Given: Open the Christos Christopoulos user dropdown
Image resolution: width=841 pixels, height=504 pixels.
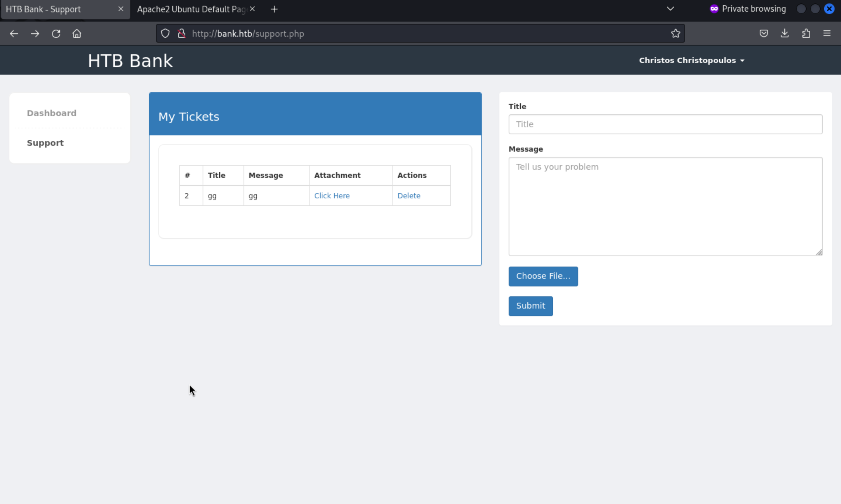Looking at the screenshot, I should tap(691, 60).
